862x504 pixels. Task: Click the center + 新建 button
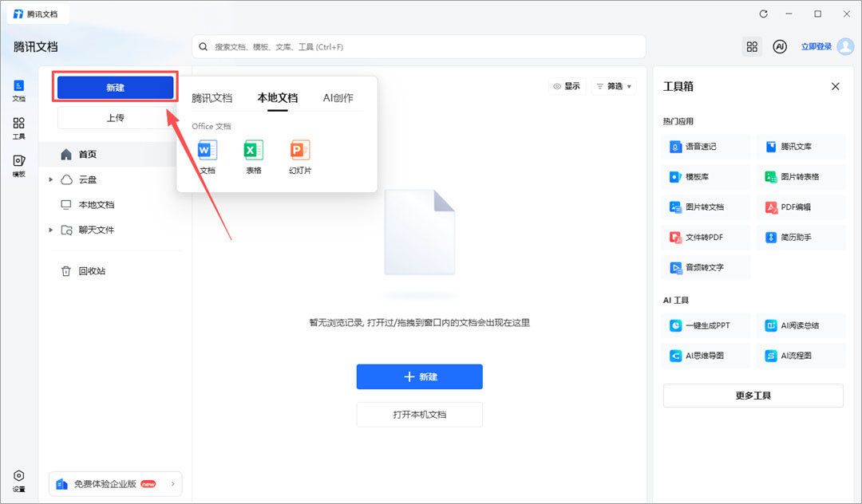(x=420, y=376)
